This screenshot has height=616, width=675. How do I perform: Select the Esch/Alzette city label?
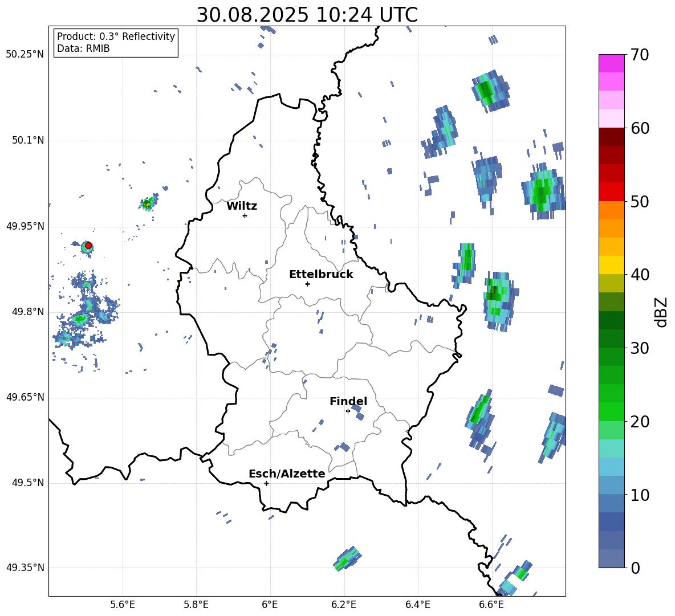pyautogui.click(x=287, y=474)
